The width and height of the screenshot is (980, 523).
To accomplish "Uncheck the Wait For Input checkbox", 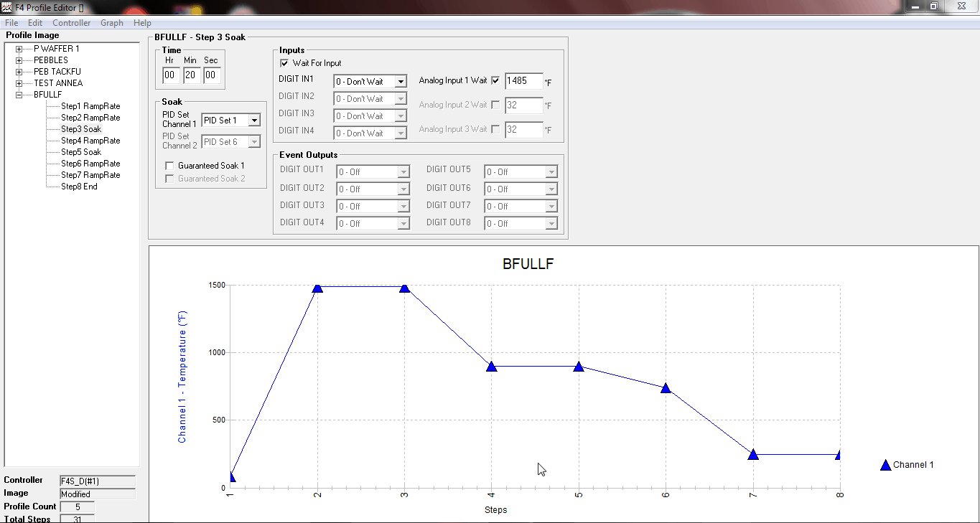I will (x=284, y=63).
